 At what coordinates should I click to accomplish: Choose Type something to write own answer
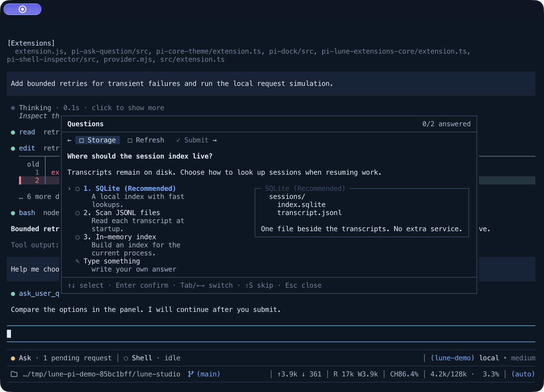point(112,261)
